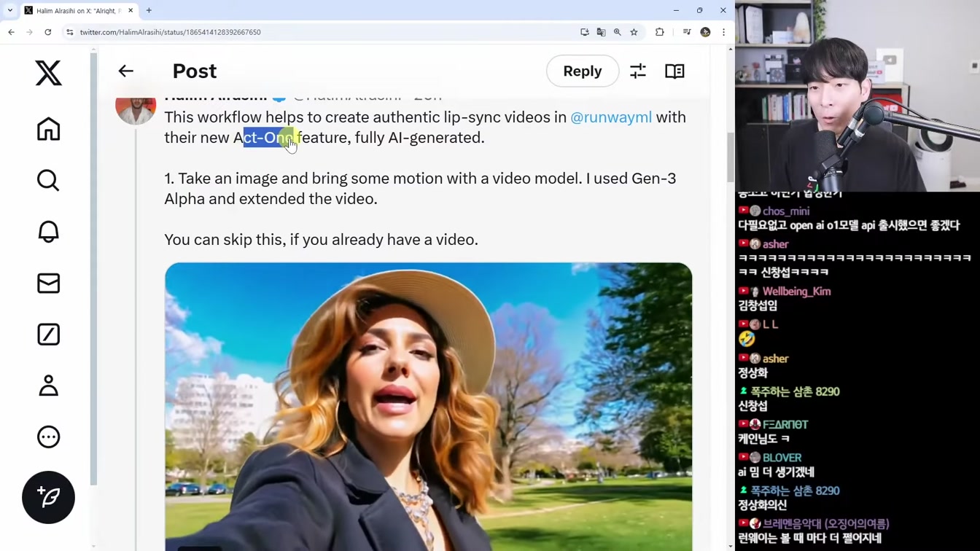Screen dimensions: 980x551
Task: Open the Chrome profile avatar
Action: click(705, 32)
